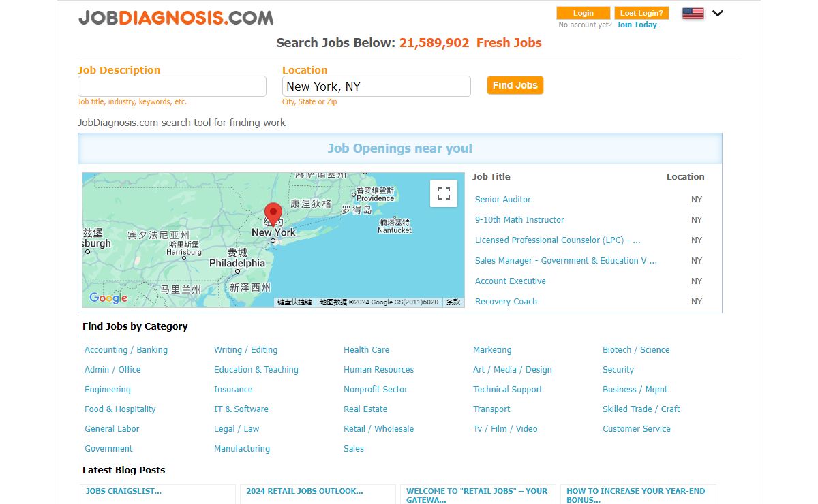
Task: Click the Find Jobs button
Action: (515, 85)
